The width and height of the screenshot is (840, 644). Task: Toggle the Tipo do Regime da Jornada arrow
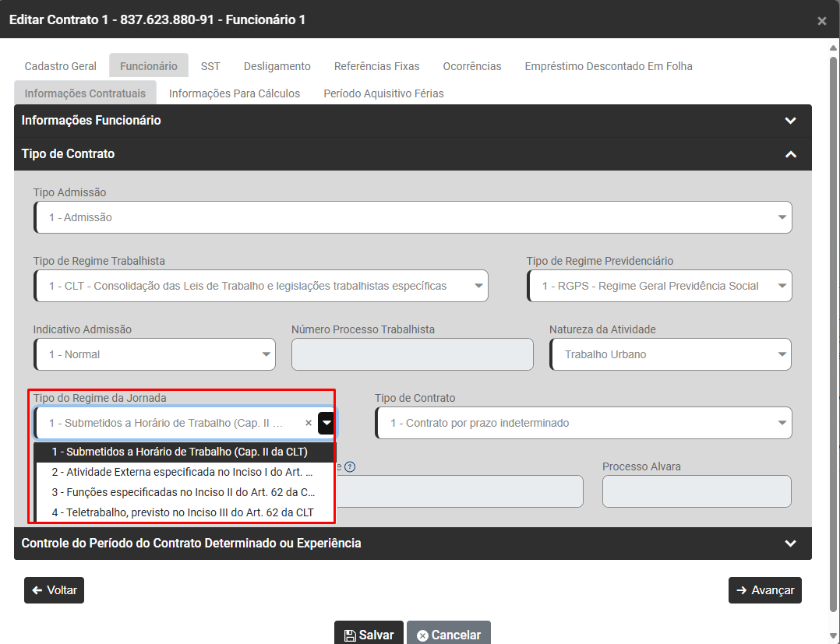coord(326,423)
